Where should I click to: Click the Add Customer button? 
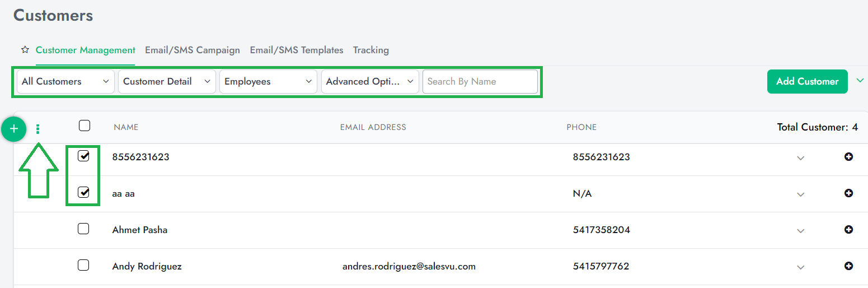pyautogui.click(x=807, y=81)
